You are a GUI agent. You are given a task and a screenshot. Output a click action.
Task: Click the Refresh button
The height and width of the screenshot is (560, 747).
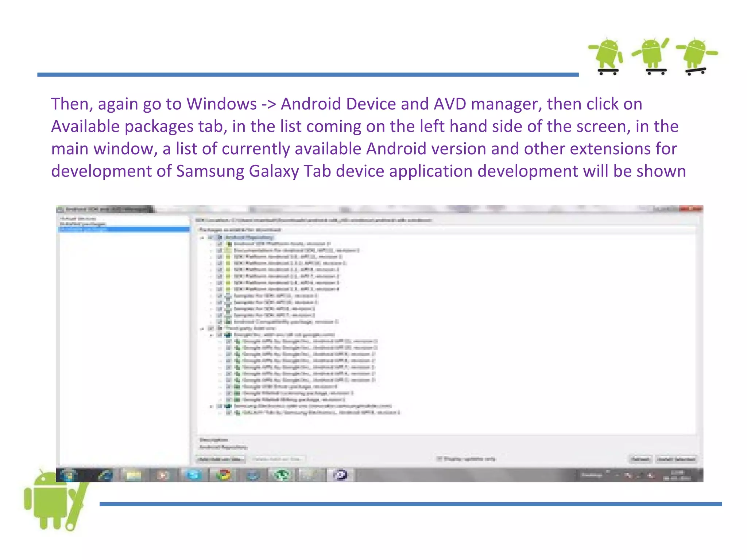640,459
